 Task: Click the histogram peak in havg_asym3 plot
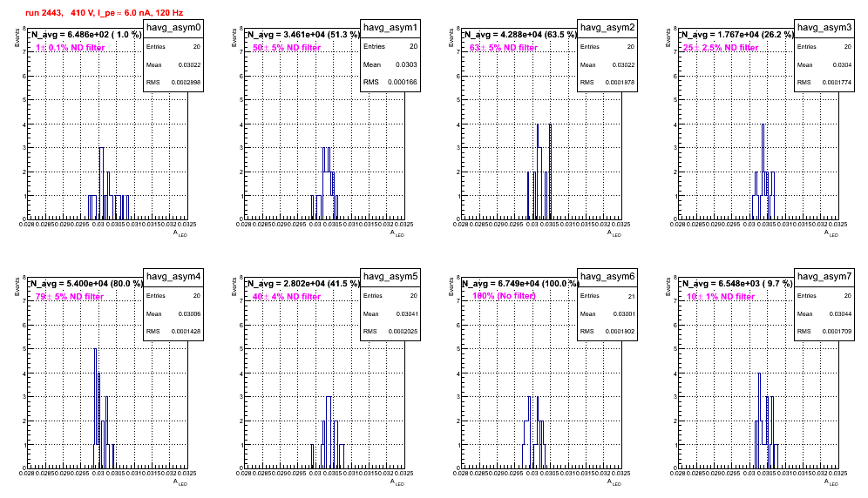763,125
